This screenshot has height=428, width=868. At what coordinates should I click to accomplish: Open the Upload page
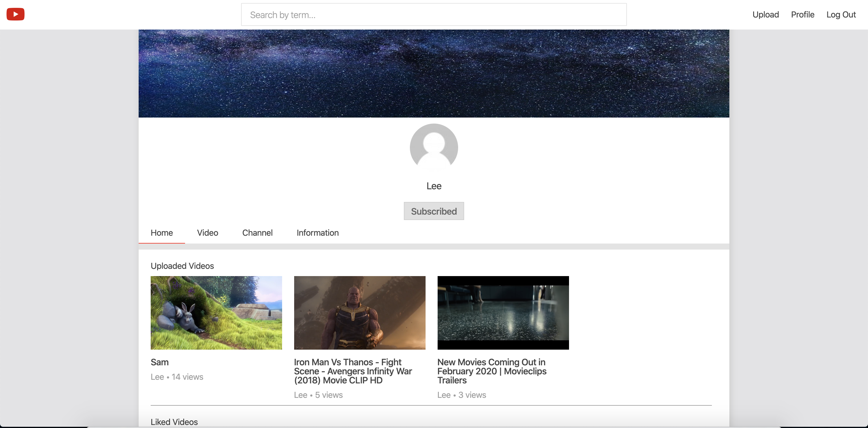[x=766, y=14]
